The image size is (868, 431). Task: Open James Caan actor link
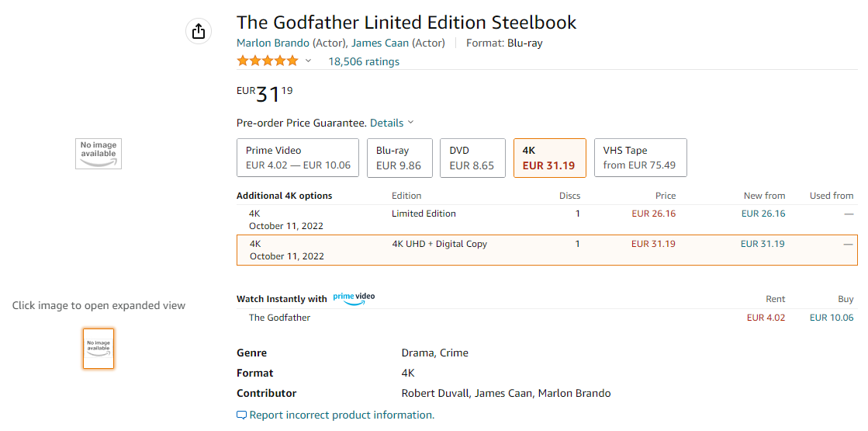pos(380,43)
